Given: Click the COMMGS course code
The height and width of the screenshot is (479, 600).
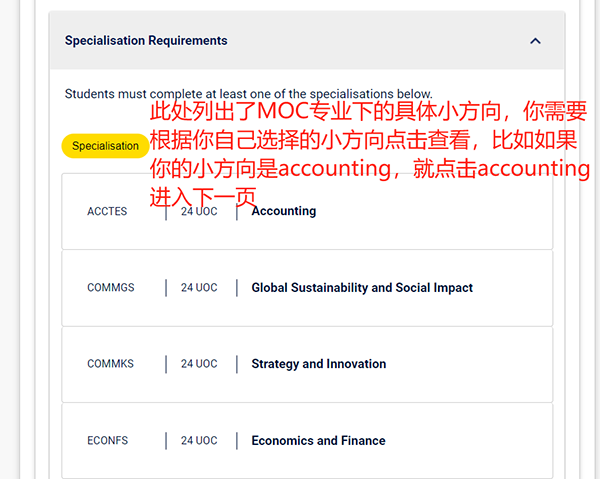Looking at the screenshot, I should click(110, 288).
